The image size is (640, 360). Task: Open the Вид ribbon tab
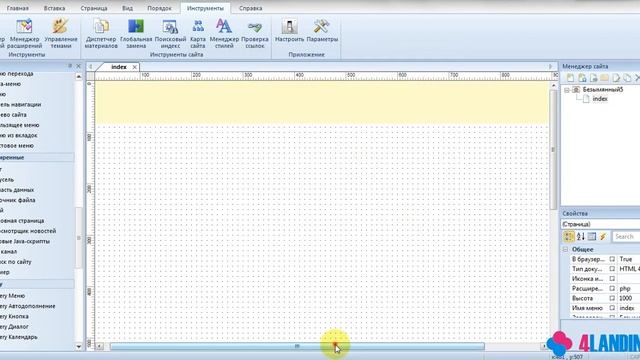click(x=127, y=8)
